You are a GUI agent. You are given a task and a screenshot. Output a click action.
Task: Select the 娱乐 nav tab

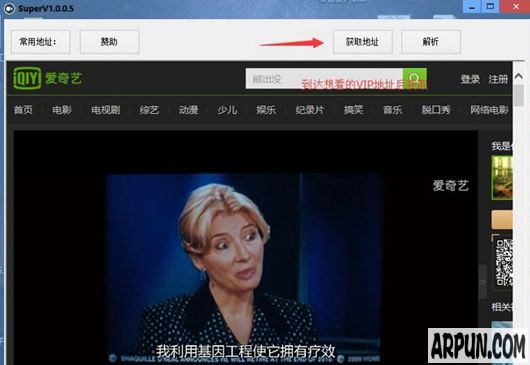[x=266, y=110]
